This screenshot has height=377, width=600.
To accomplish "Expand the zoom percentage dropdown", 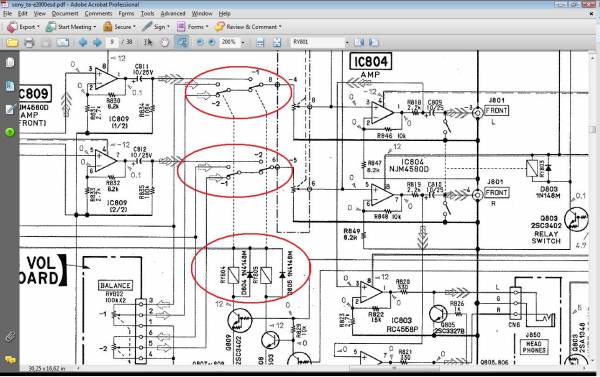I will 243,42.
